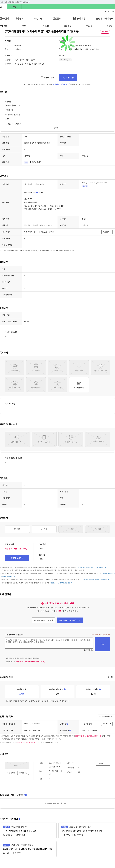Click the 모성보호시설 icon
The height and width of the screenshot is (868, 115).
pos(57,385)
